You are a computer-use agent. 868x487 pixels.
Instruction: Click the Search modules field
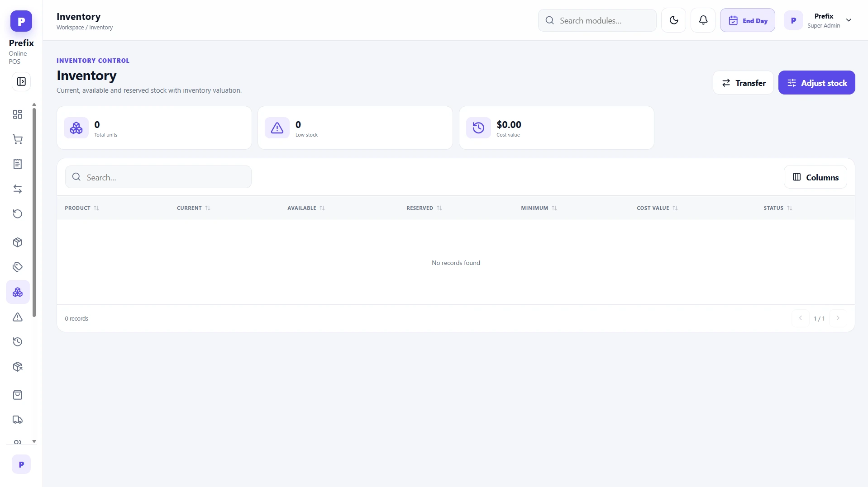coord(597,20)
